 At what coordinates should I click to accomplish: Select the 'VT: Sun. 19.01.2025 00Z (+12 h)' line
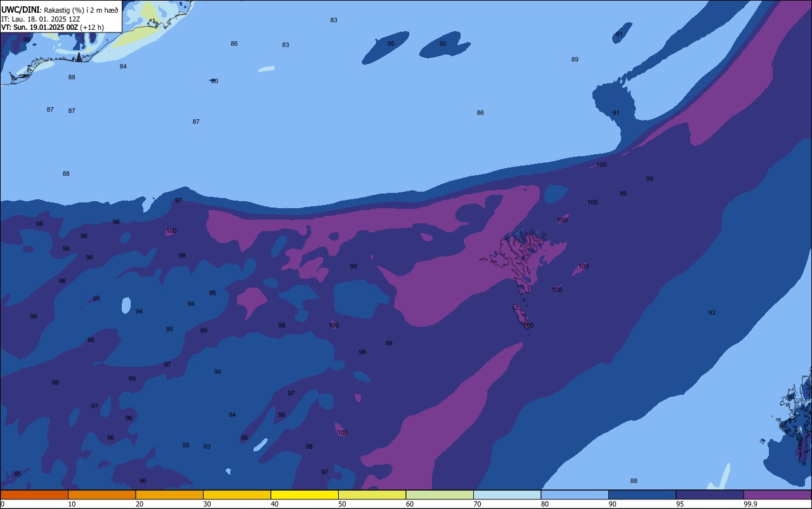(x=53, y=27)
